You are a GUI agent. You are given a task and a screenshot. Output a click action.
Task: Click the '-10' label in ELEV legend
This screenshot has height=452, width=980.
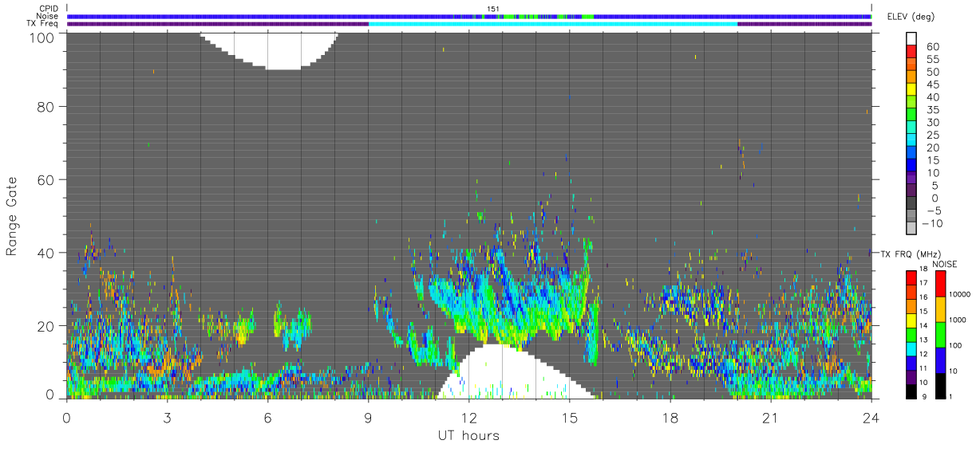click(931, 225)
